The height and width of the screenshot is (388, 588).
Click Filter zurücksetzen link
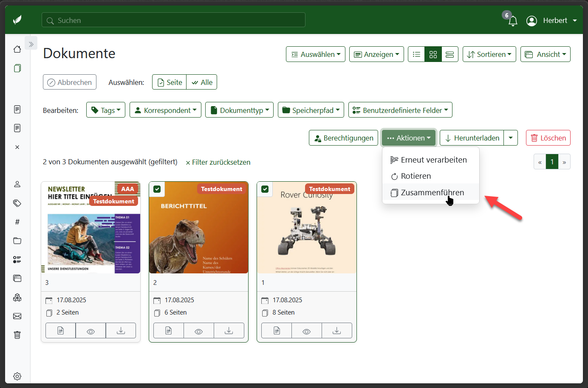218,162
